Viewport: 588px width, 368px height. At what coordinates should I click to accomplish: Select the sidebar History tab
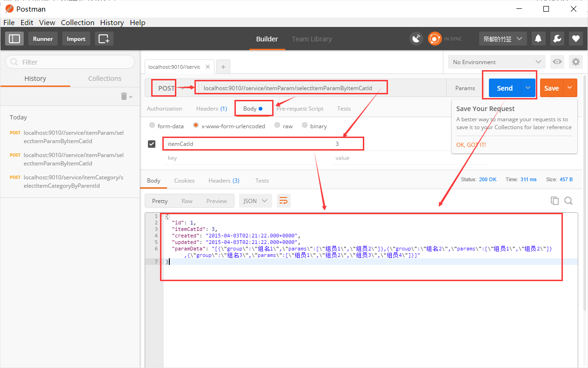point(35,79)
